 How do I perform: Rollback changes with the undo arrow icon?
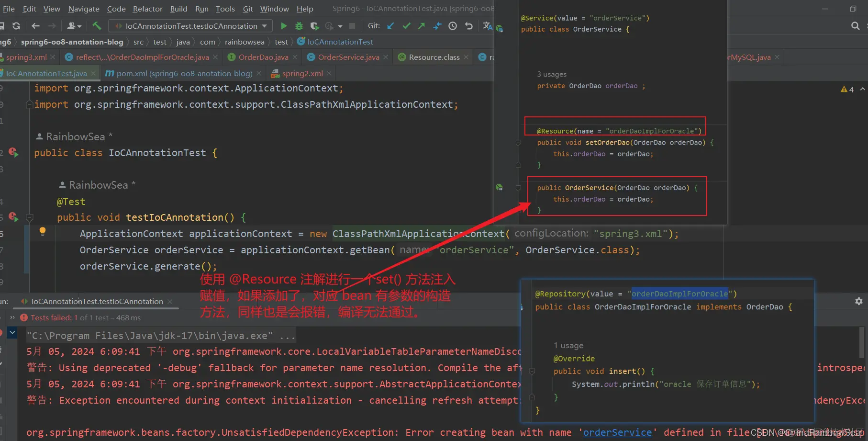coord(469,26)
